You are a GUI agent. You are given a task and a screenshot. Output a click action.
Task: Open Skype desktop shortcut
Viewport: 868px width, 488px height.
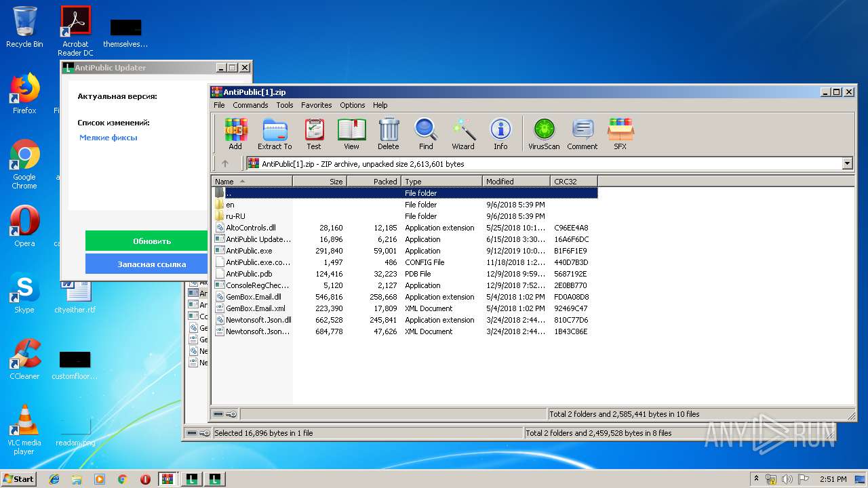click(24, 293)
